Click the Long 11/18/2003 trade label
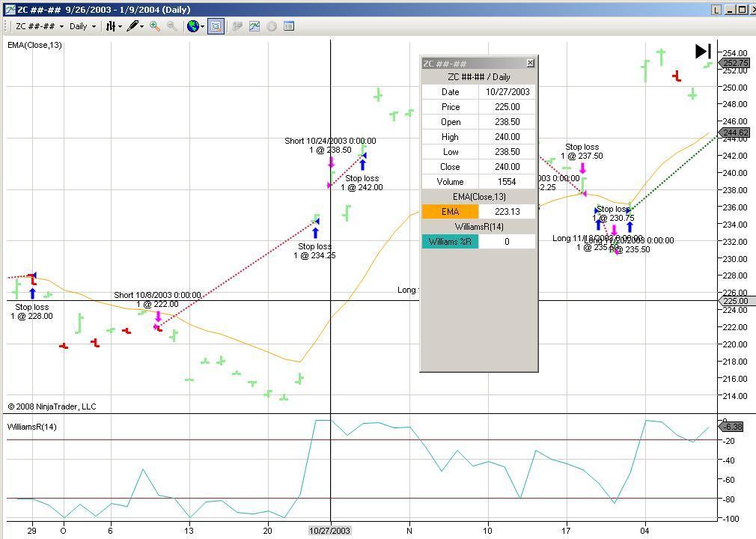The height and width of the screenshot is (539, 756). point(597,243)
